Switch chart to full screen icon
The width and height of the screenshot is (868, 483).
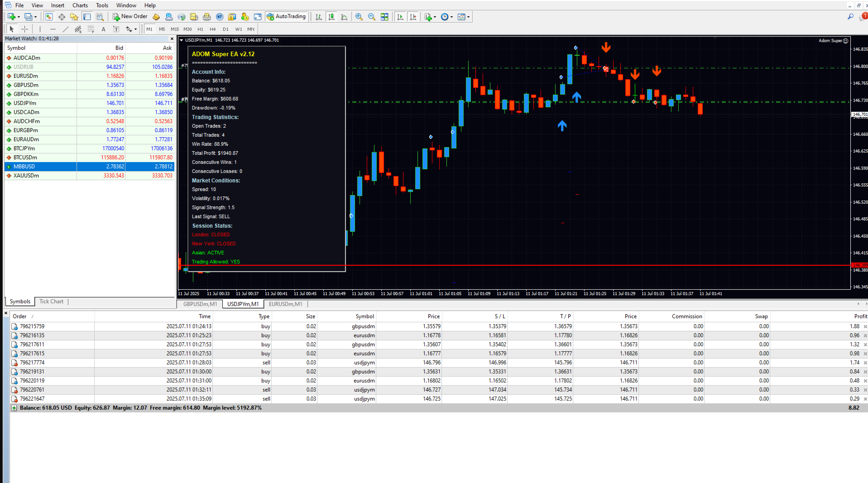pos(258,17)
